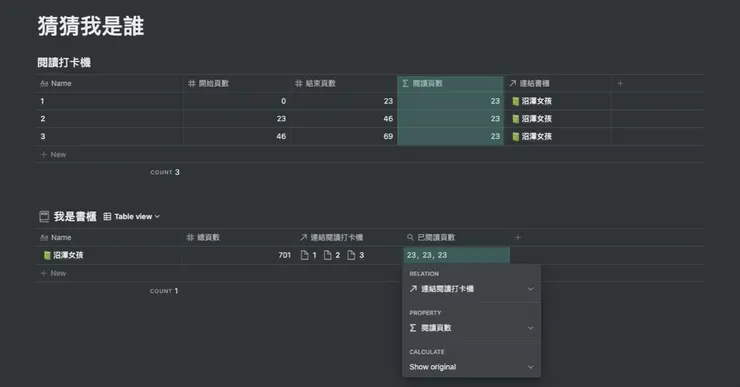
Task: Open 沼澤女孩 relation in row 2
Action: tap(532, 119)
